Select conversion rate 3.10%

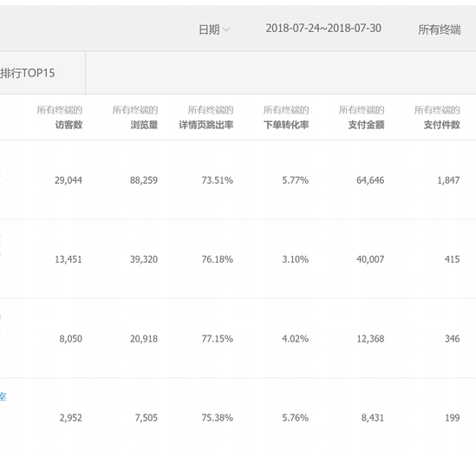[296, 259]
